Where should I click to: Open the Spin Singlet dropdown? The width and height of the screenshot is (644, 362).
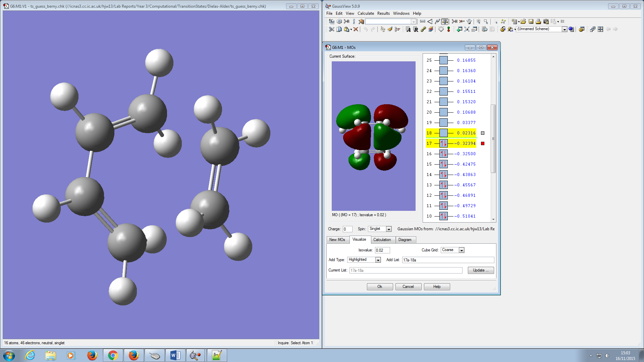click(389, 229)
